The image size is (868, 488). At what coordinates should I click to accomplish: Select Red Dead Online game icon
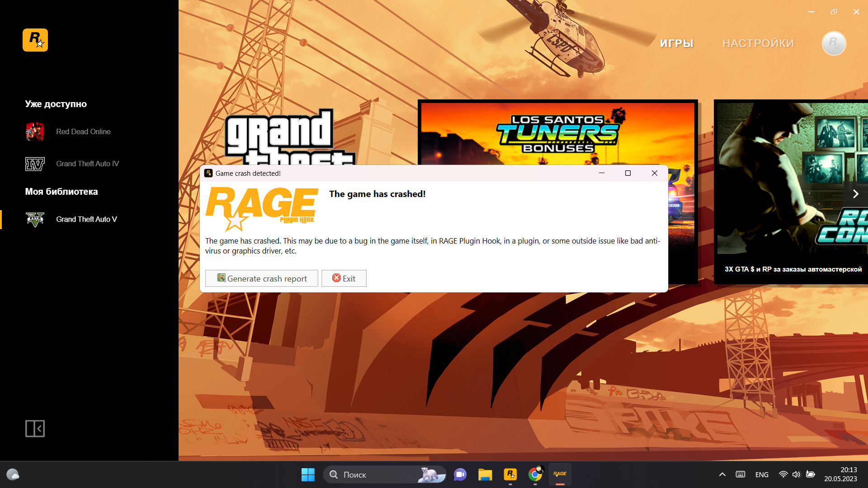click(x=35, y=132)
